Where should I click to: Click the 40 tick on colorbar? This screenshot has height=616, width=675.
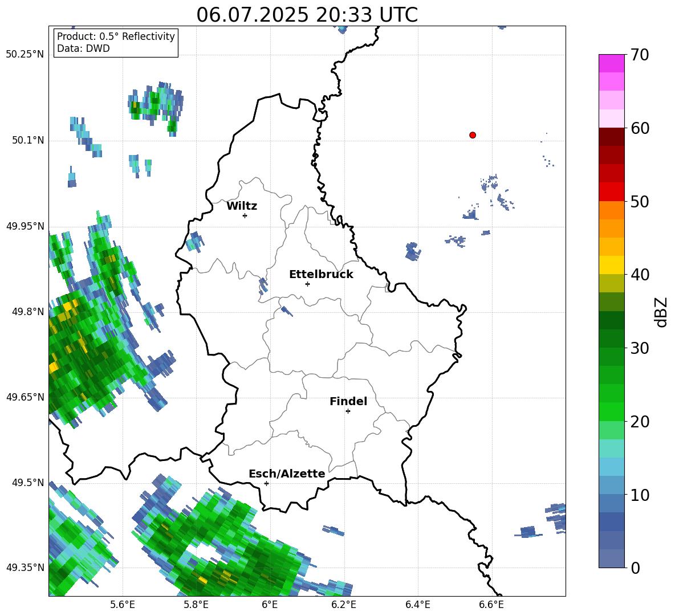pyautogui.click(x=640, y=275)
